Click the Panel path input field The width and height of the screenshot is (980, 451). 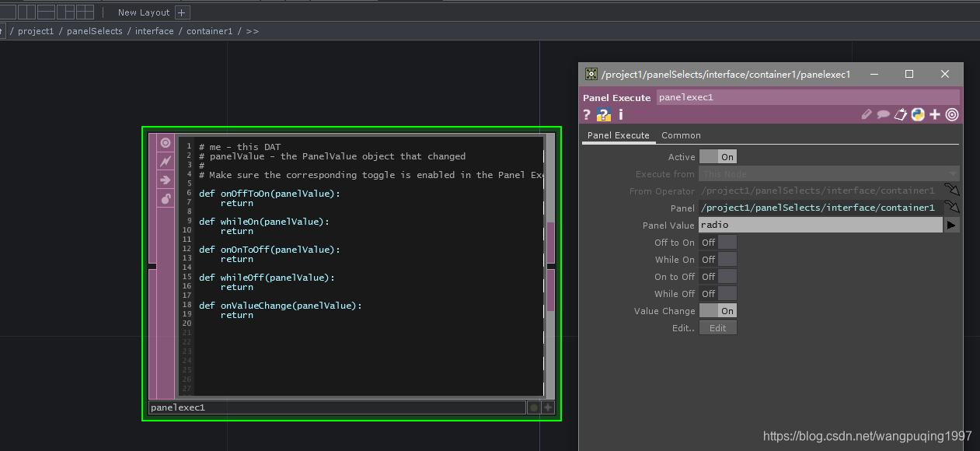click(x=821, y=208)
